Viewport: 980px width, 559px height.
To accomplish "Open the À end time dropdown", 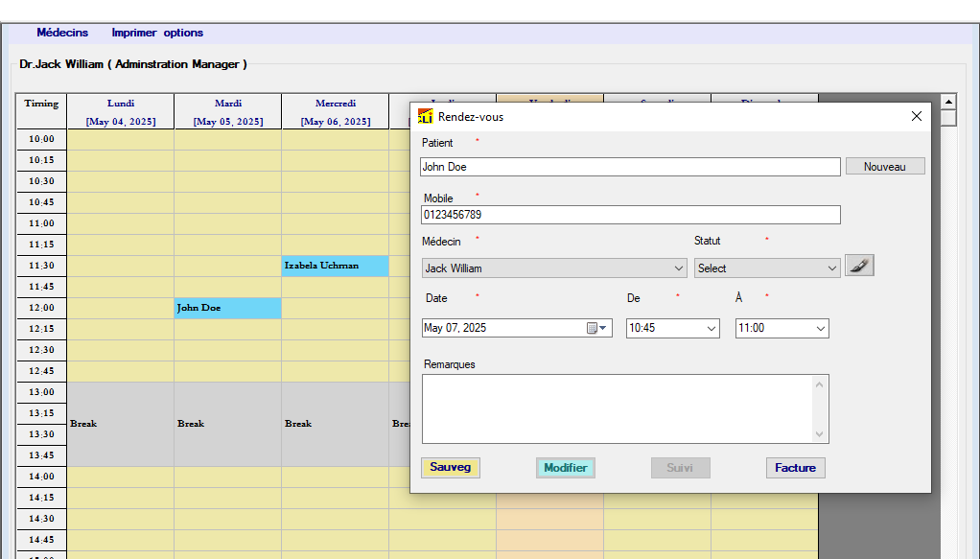I will coord(820,328).
